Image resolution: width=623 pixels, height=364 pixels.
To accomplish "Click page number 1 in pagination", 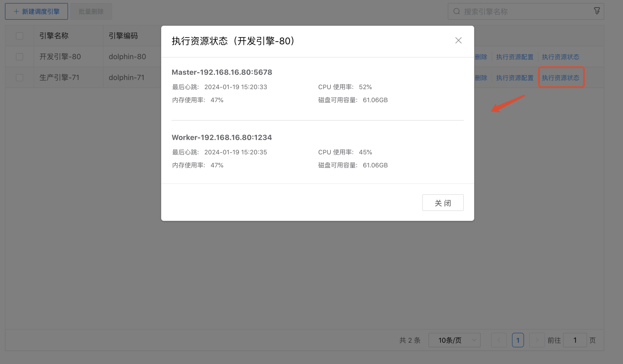I will (518, 340).
